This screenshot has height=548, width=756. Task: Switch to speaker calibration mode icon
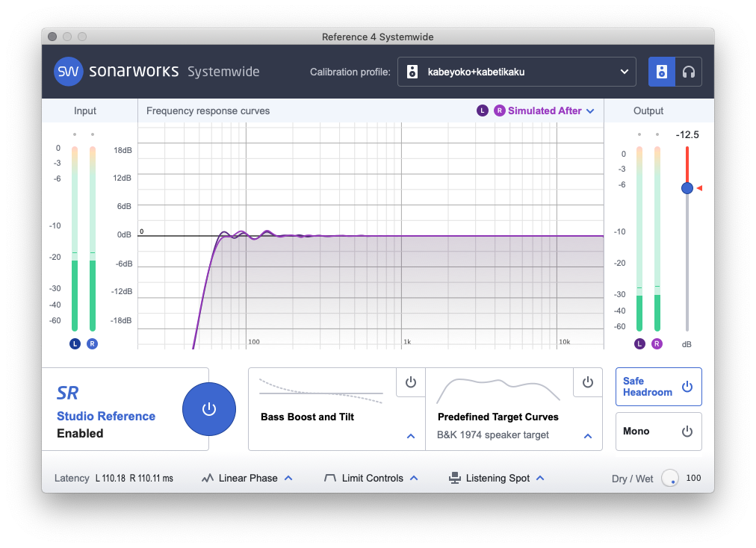pyautogui.click(x=662, y=72)
